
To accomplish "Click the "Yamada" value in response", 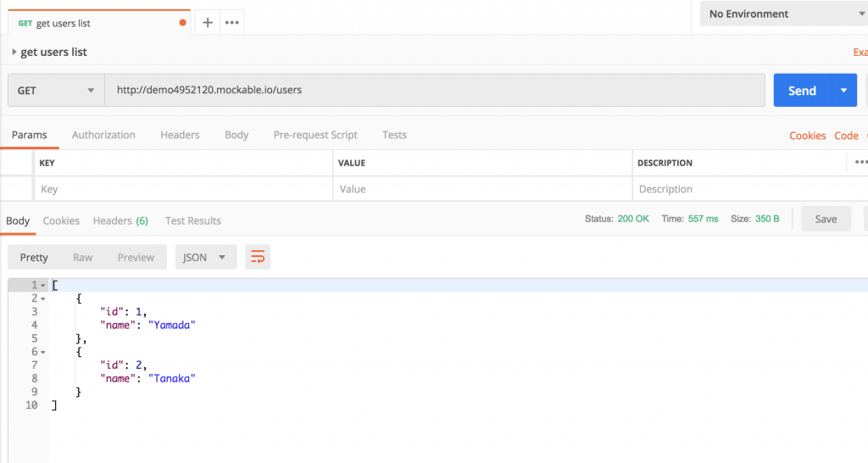I will pos(171,325).
